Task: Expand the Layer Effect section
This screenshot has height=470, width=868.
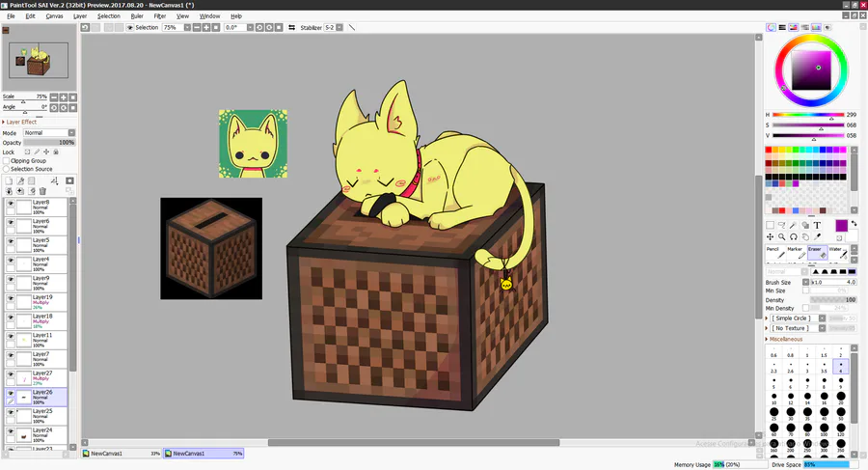Action: point(19,122)
